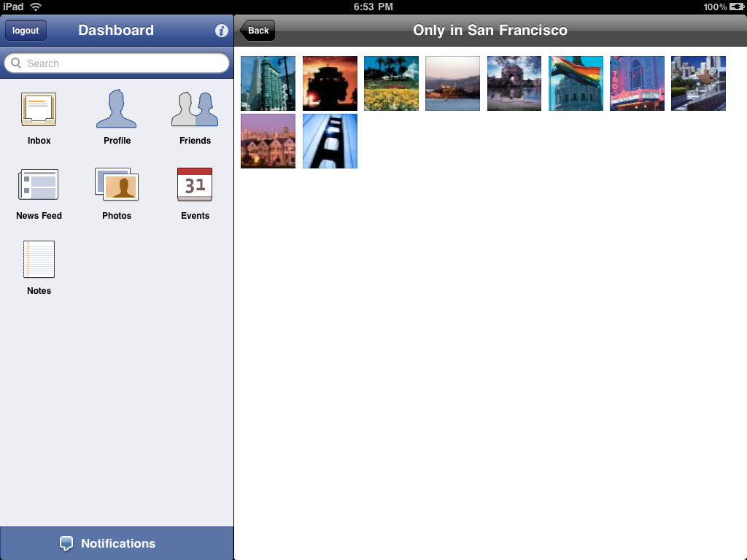View the yellow flower field photo
Viewport: 747px width, 560px height.
(x=391, y=83)
